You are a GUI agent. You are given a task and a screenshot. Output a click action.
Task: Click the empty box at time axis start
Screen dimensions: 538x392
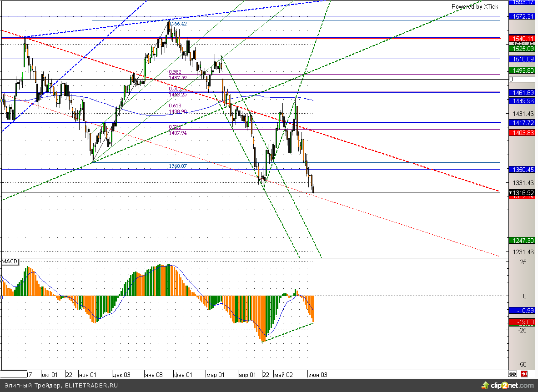(14, 374)
